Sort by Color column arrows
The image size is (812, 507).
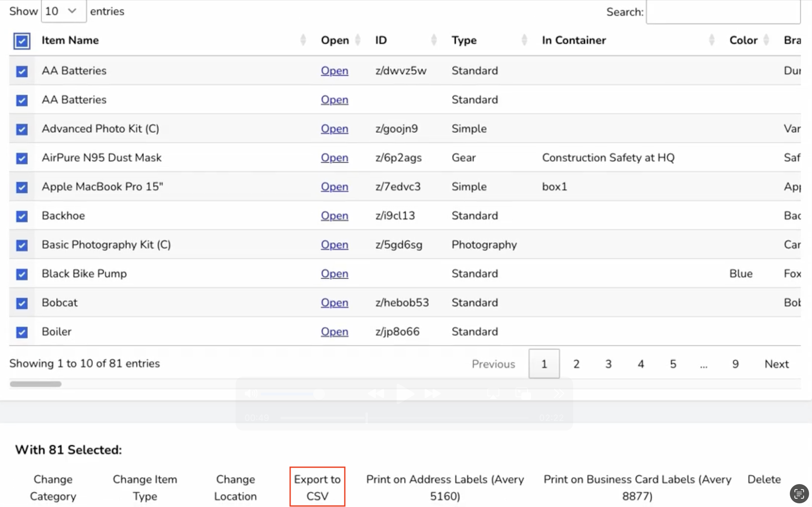[766, 40]
